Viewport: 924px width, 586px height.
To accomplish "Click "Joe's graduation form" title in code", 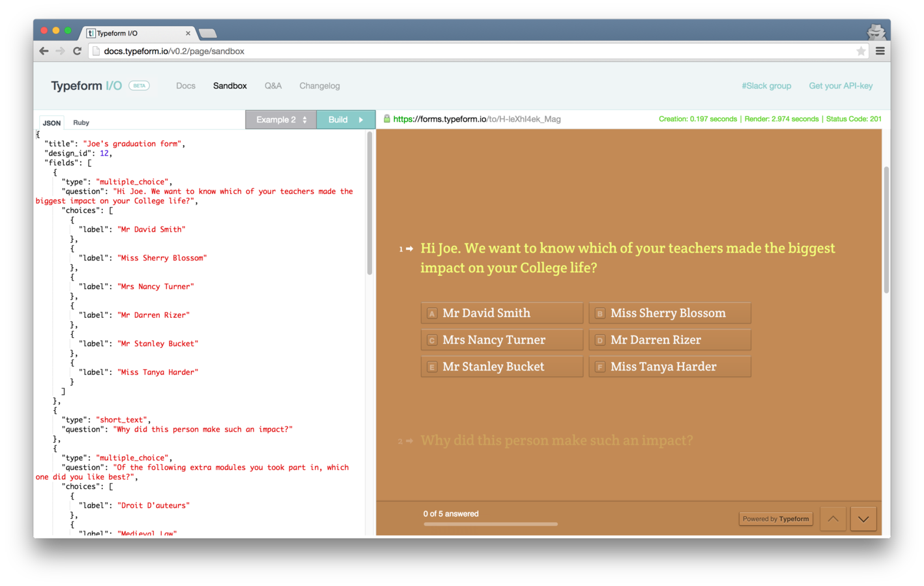I will pos(132,144).
